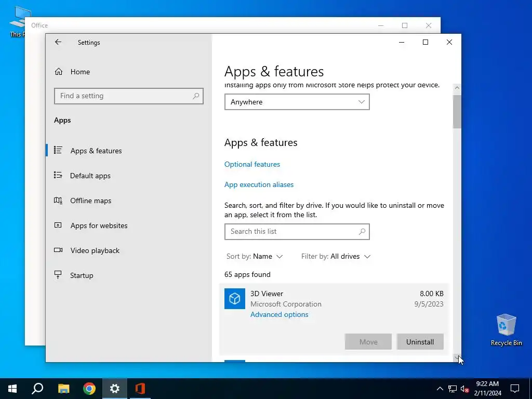This screenshot has width=532, height=399.
Task: Click the Uninstall button for 3D Viewer
Action: pyautogui.click(x=420, y=342)
